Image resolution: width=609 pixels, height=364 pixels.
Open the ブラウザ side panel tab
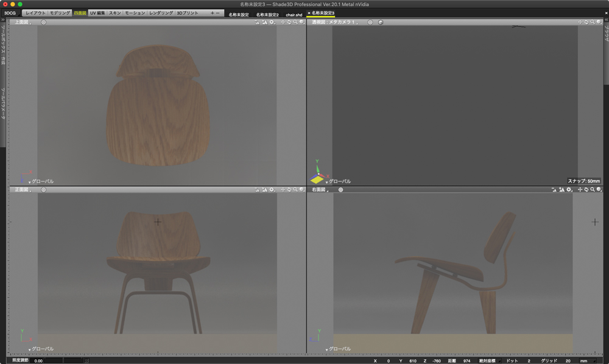click(x=606, y=33)
